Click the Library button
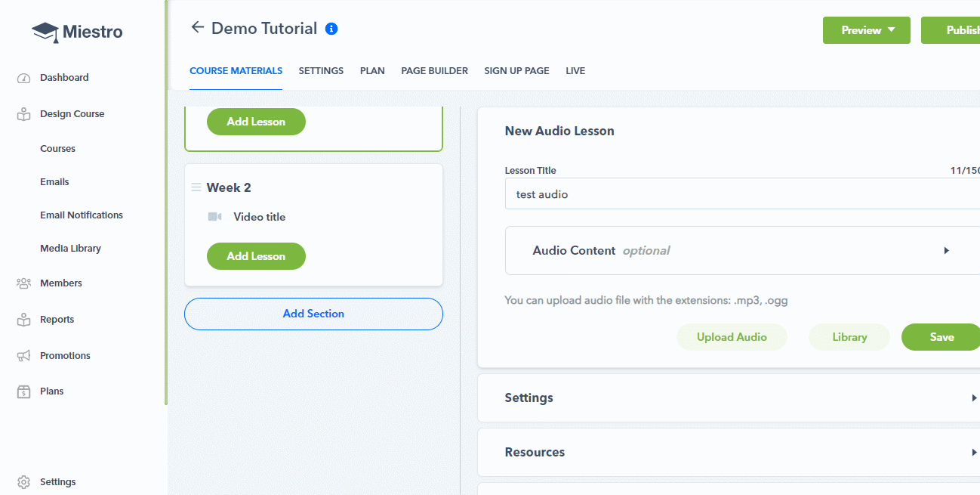Image resolution: width=980 pixels, height=495 pixels. coord(849,337)
